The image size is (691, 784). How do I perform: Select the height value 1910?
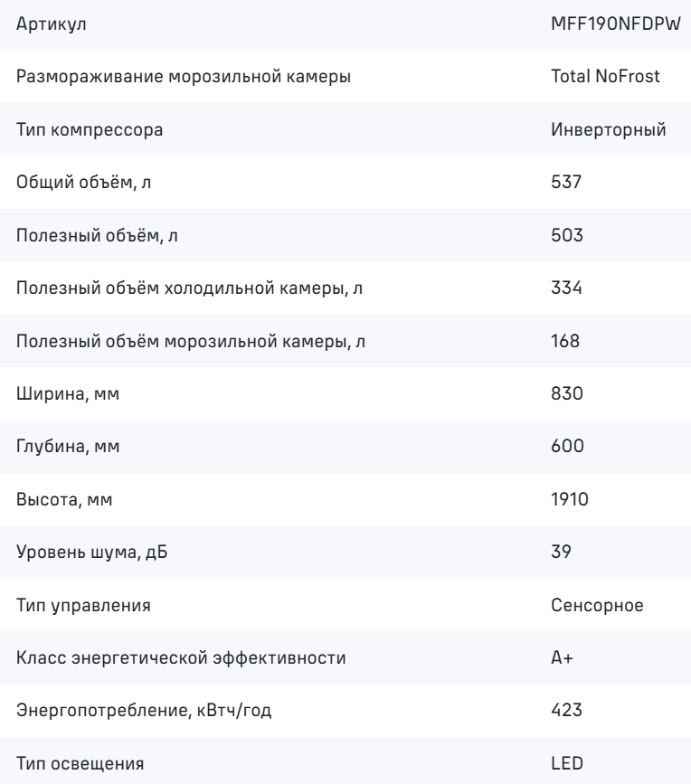click(570, 499)
